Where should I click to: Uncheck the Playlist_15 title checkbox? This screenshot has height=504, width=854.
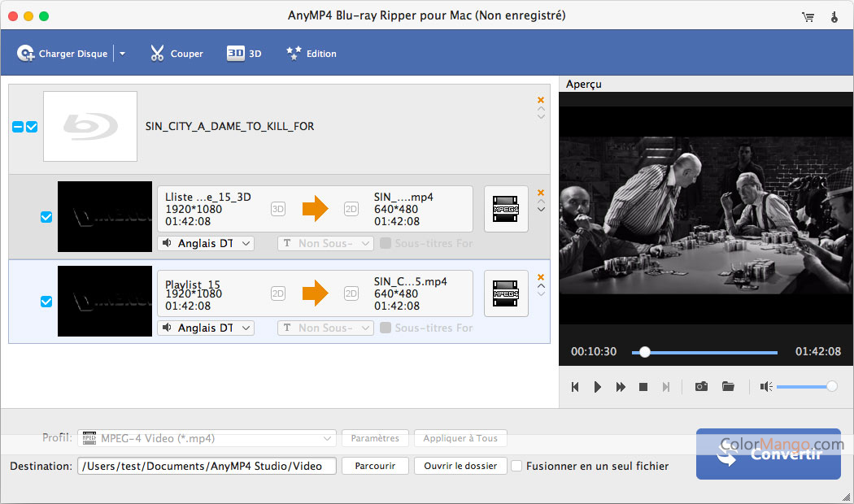click(x=46, y=302)
